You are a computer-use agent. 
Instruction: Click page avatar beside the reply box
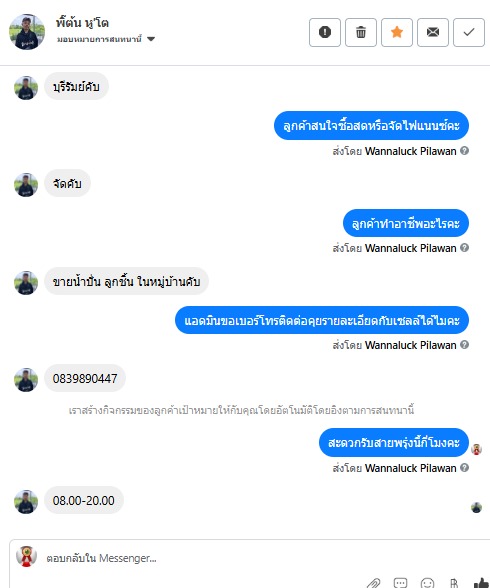tap(26, 556)
